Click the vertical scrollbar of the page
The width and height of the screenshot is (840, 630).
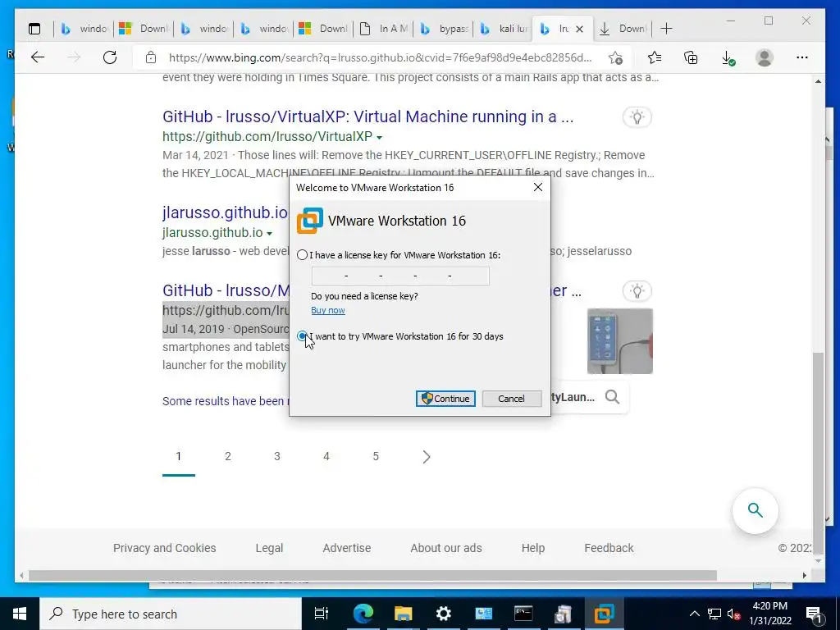pos(818,453)
